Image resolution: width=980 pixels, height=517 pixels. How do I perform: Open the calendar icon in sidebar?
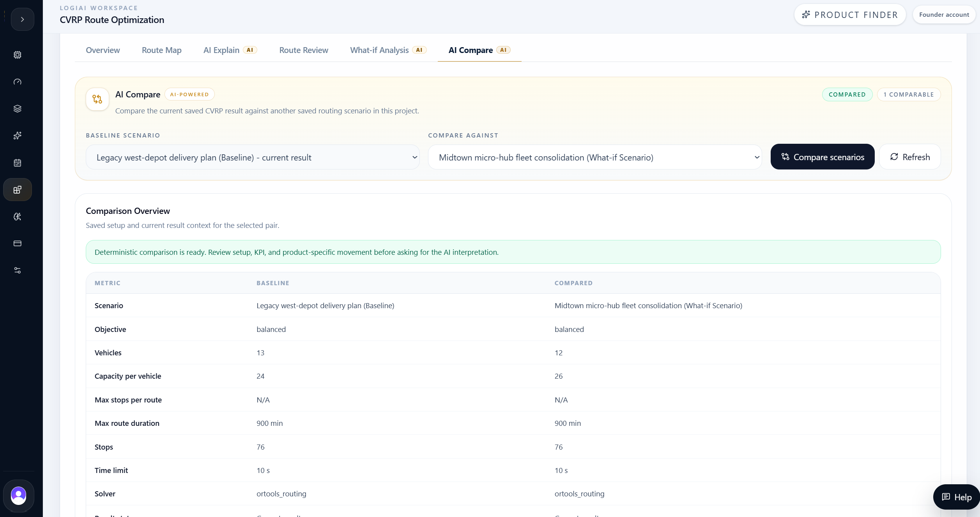click(18, 163)
